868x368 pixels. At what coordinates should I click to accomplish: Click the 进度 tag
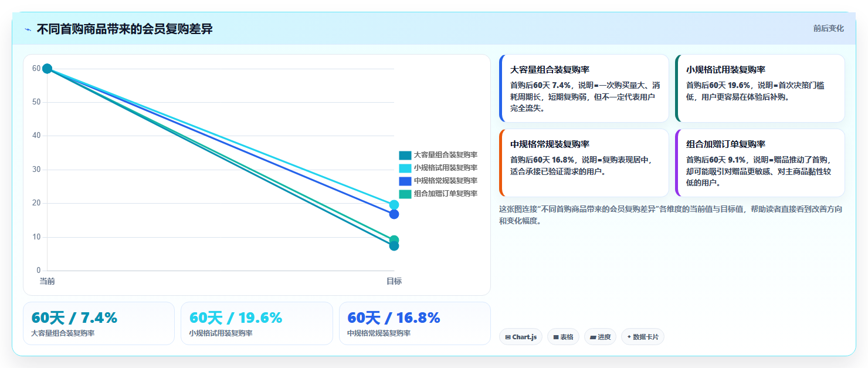click(x=600, y=337)
